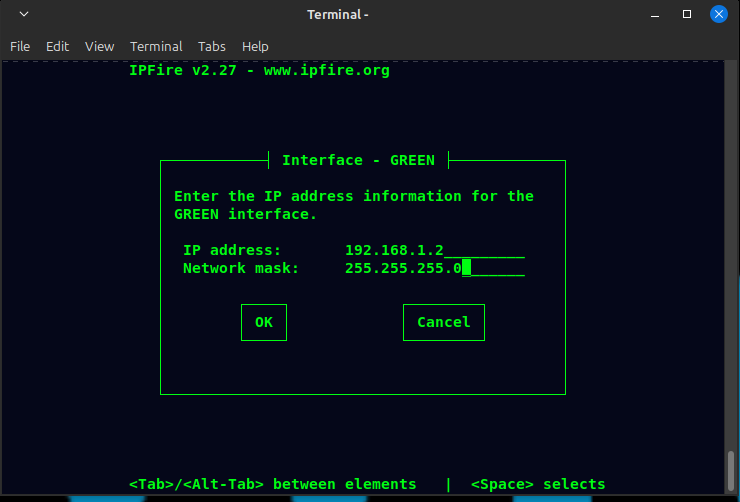Click the "IP address:" label

tap(232, 250)
